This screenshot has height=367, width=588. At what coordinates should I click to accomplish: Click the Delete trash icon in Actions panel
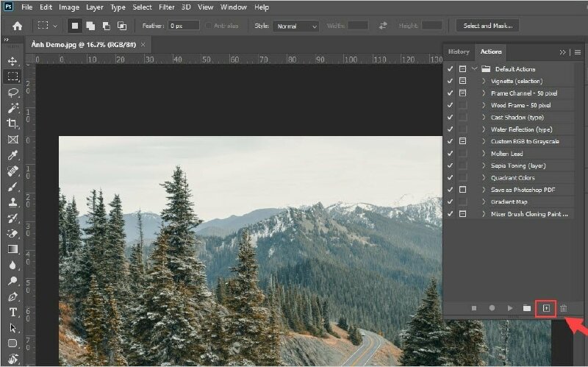point(564,308)
